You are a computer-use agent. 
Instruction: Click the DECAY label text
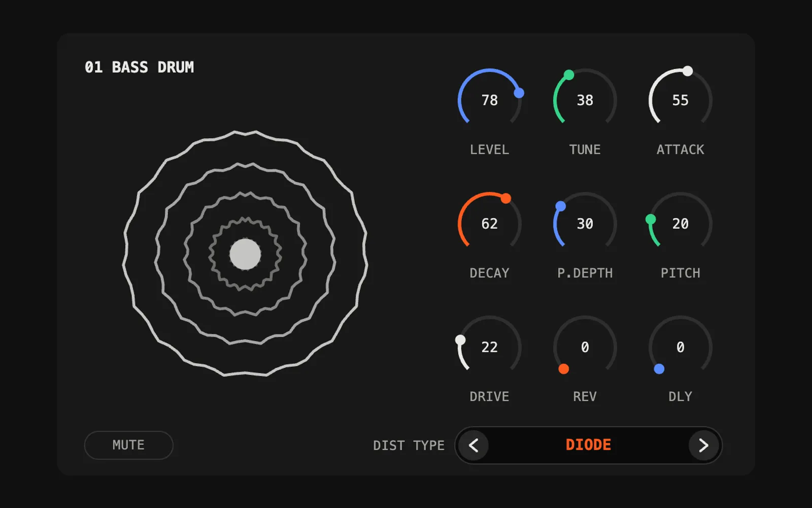489,273
